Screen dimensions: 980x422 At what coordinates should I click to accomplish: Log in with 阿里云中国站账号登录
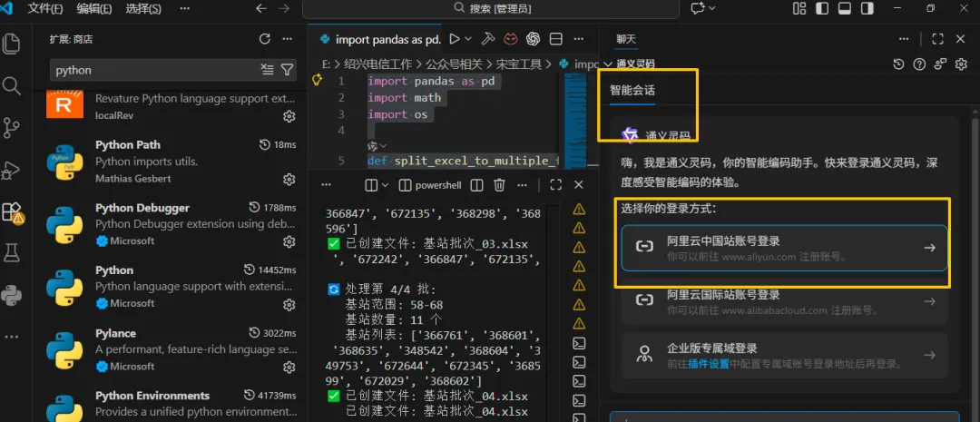(x=784, y=248)
